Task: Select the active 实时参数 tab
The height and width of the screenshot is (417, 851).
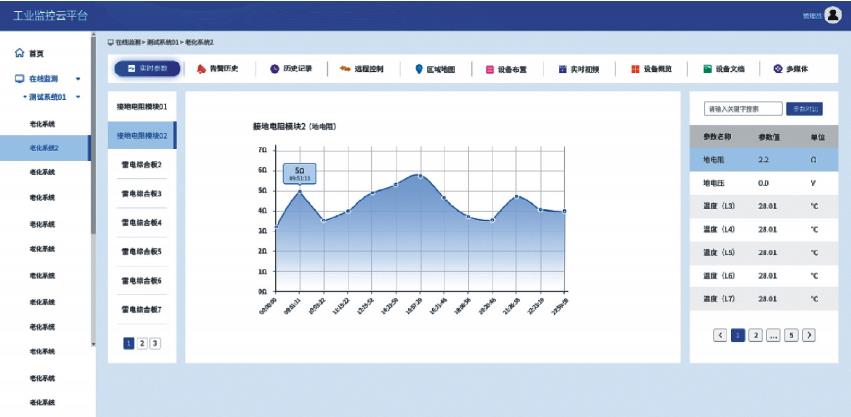Action: (x=147, y=69)
